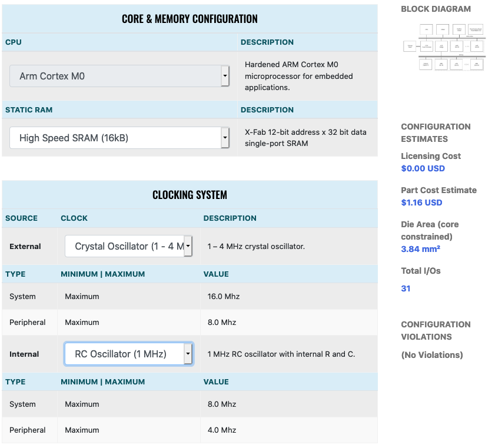This screenshot has width=495, height=448.
Task: Select the "1 MHz RC oscillator" description text
Action: click(281, 354)
